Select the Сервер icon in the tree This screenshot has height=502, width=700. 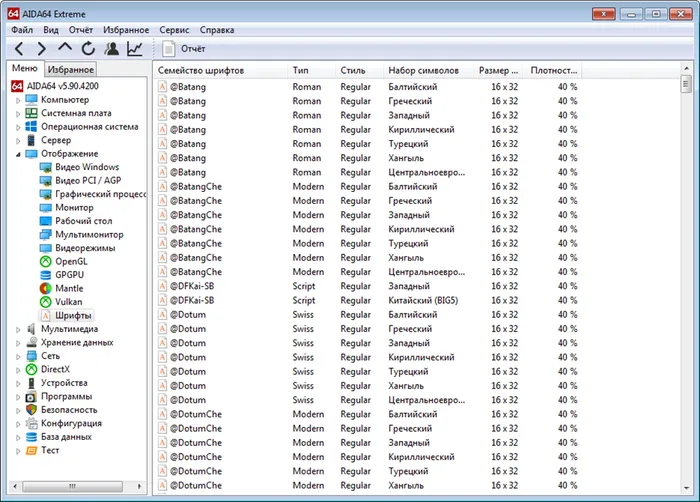(31, 140)
